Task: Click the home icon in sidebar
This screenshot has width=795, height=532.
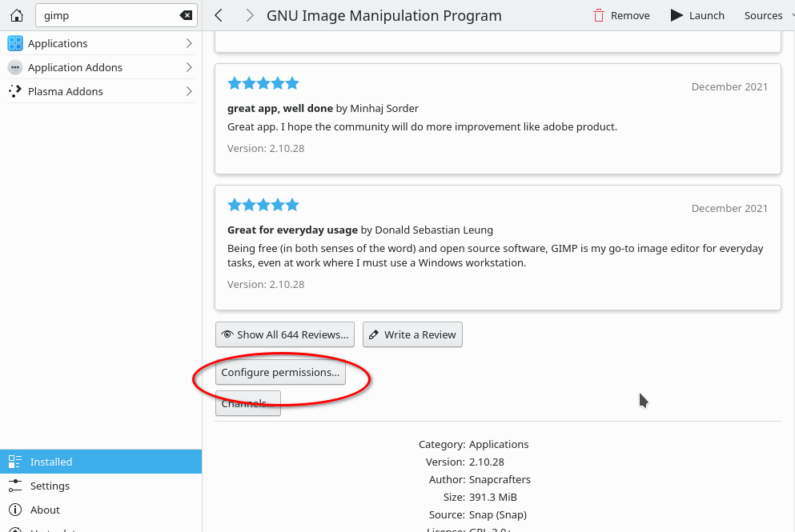Action: [16, 15]
